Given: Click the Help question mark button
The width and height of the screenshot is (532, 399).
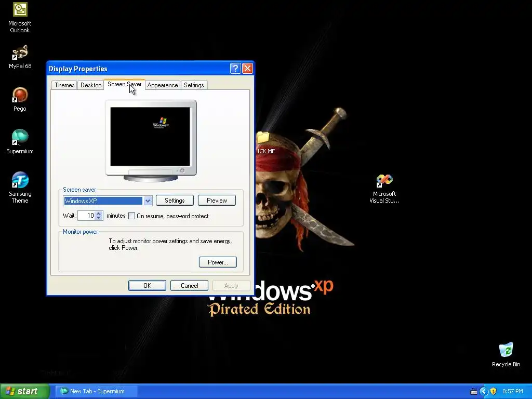Looking at the screenshot, I should click(x=235, y=69).
